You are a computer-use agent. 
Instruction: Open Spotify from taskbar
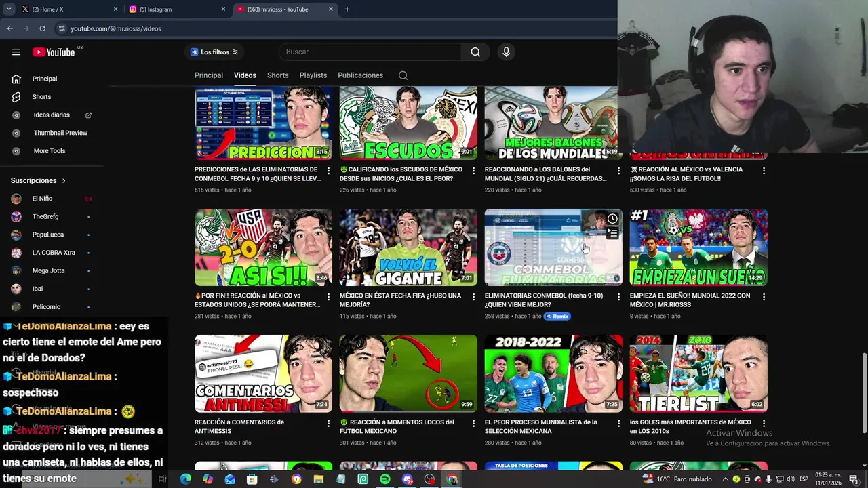[385, 479]
